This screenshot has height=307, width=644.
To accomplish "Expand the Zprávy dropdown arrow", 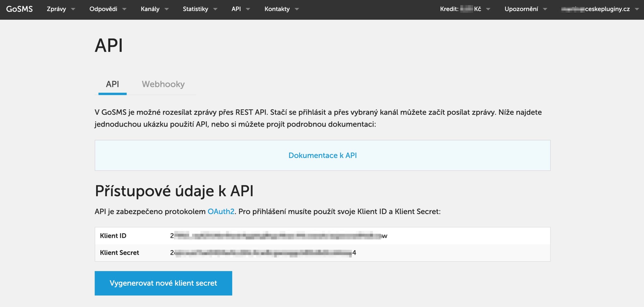I will tap(73, 9).
